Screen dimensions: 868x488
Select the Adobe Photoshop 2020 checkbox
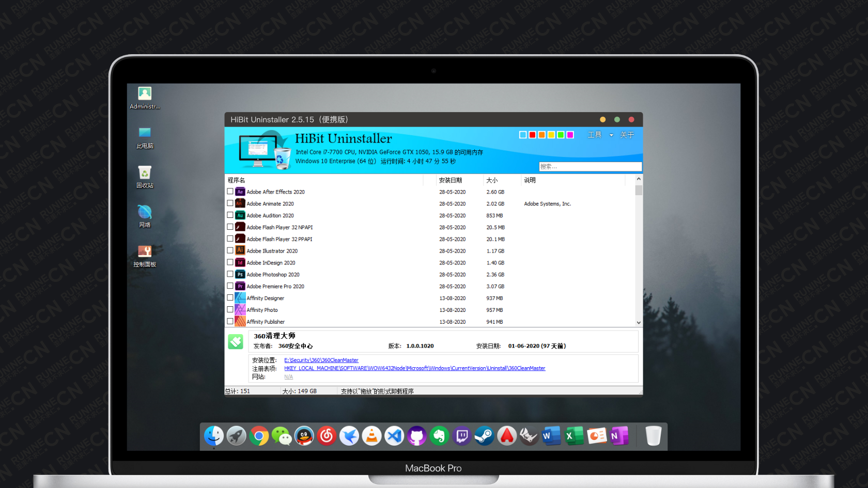230,274
